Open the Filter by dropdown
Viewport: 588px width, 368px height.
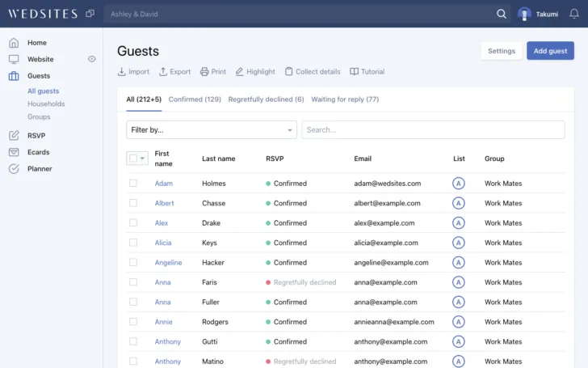212,129
